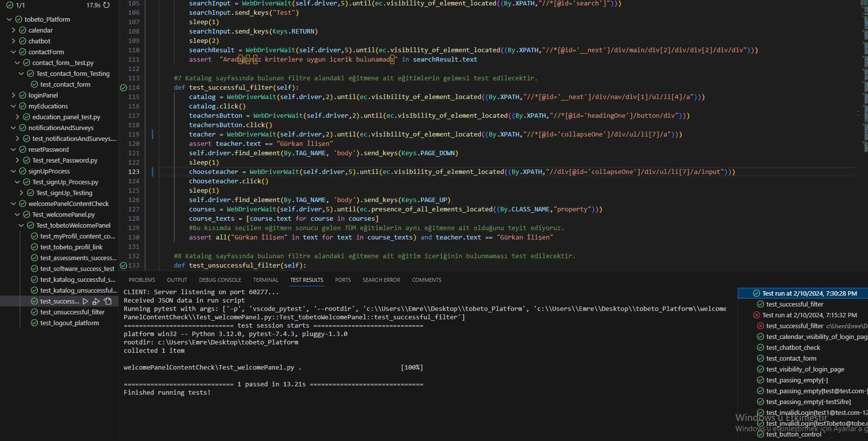Switch to the OUTPUT tab
868x441 pixels.
(177, 280)
